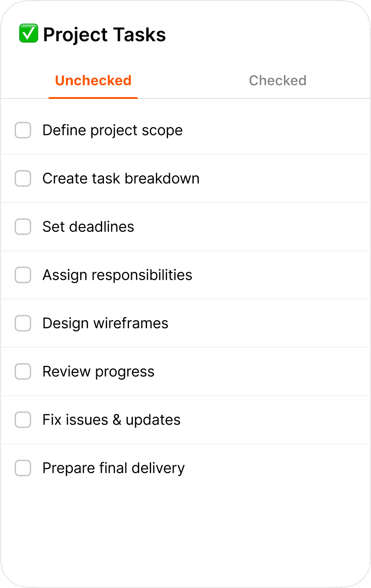This screenshot has height=588, width=371.
Task: Check the Prepare final delivery checkbox
Action: tap(23, 468)
